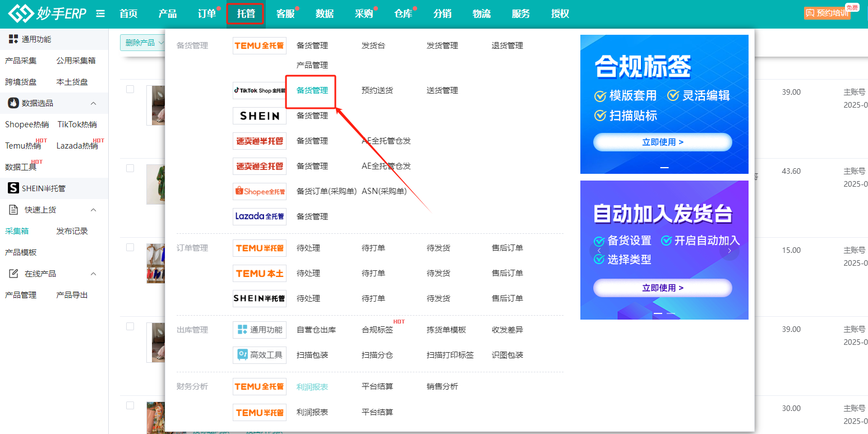Open 发布记录 in the sidebar
This screenshot has height=434, width=868.
[72, 231]
